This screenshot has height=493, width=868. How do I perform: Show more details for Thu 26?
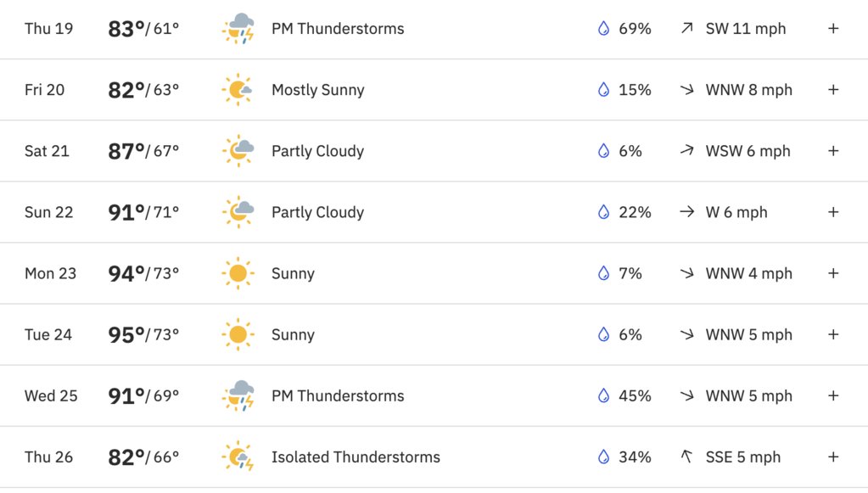[833, 457]
